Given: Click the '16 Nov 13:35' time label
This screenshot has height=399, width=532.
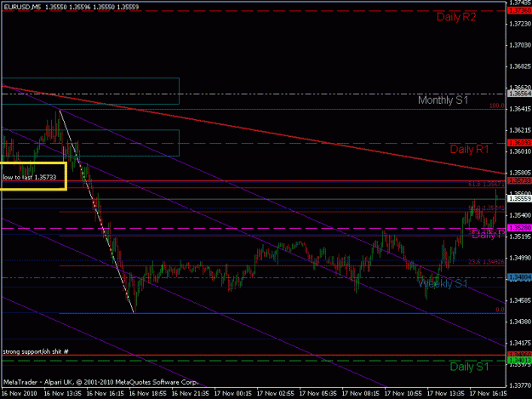Looking at the screenshot, I should coord(63,394).
